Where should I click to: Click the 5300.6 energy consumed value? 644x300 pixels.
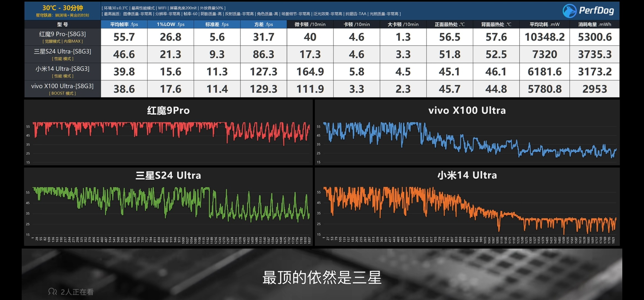point(595,37)
